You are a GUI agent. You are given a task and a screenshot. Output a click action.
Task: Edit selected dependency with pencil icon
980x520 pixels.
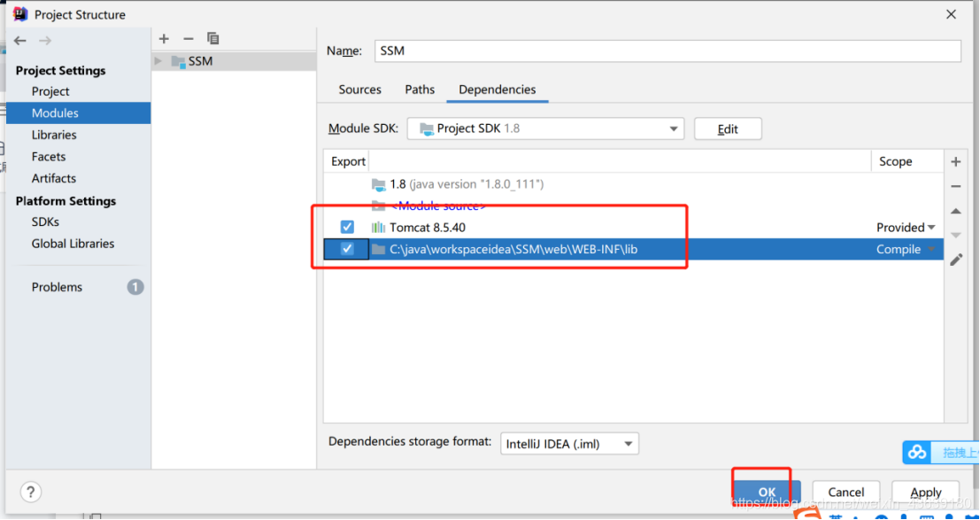[x=955, y=260]
